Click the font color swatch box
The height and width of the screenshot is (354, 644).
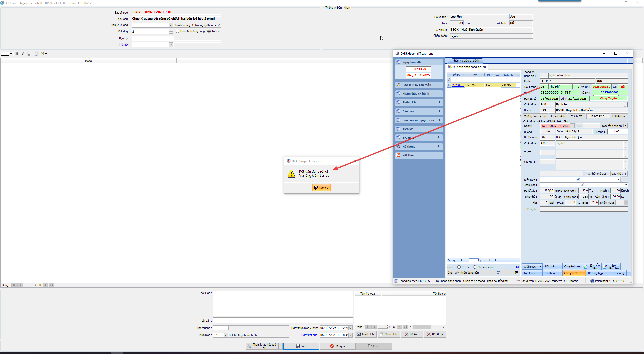[5, 54]
